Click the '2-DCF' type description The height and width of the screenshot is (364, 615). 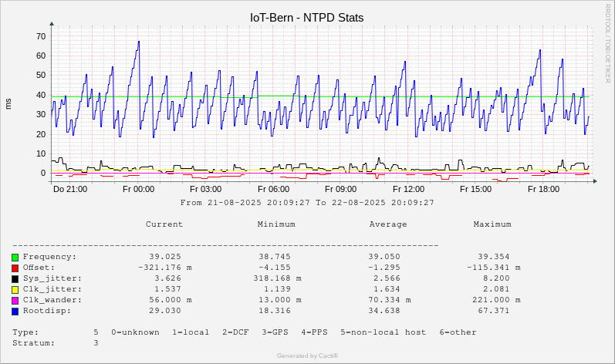tap(235, 332)
